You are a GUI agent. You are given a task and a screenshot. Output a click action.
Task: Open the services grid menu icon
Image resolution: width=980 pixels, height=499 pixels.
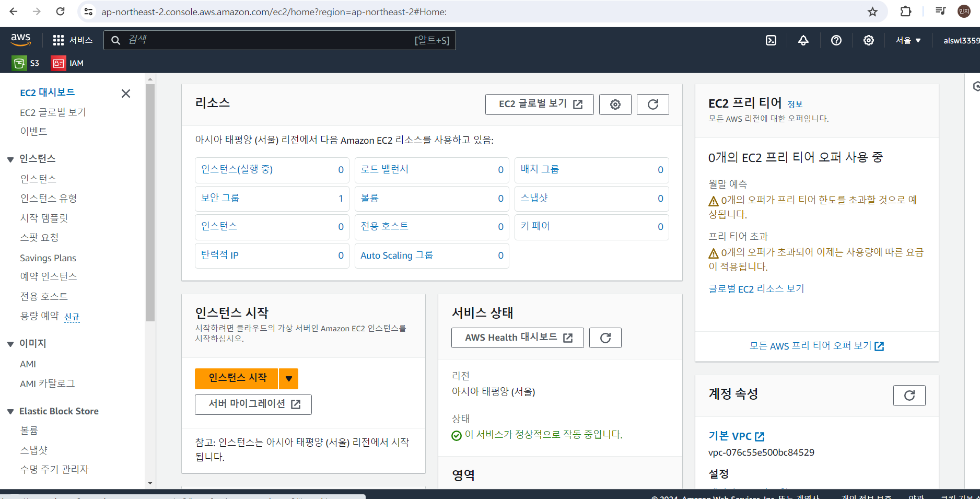tap(58, 40)
